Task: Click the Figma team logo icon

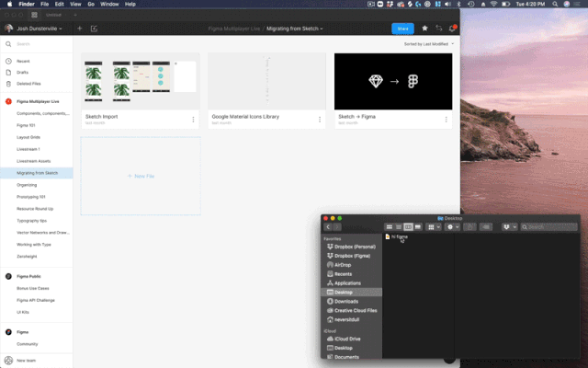Action: click(x=8, y=332)
